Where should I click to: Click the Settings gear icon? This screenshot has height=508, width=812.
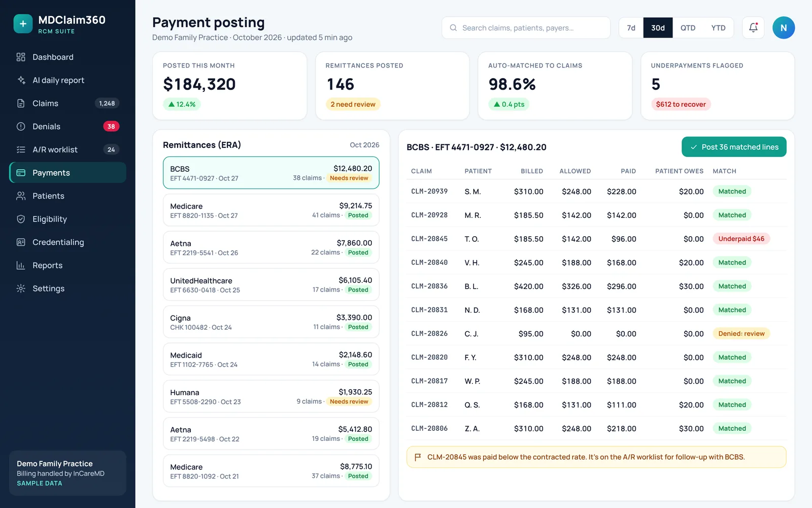click(21, 289)
